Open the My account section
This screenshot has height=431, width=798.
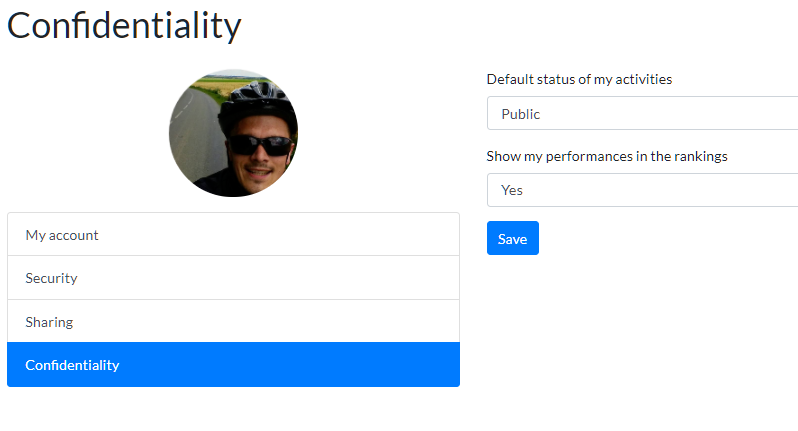[x=233, y=235]
